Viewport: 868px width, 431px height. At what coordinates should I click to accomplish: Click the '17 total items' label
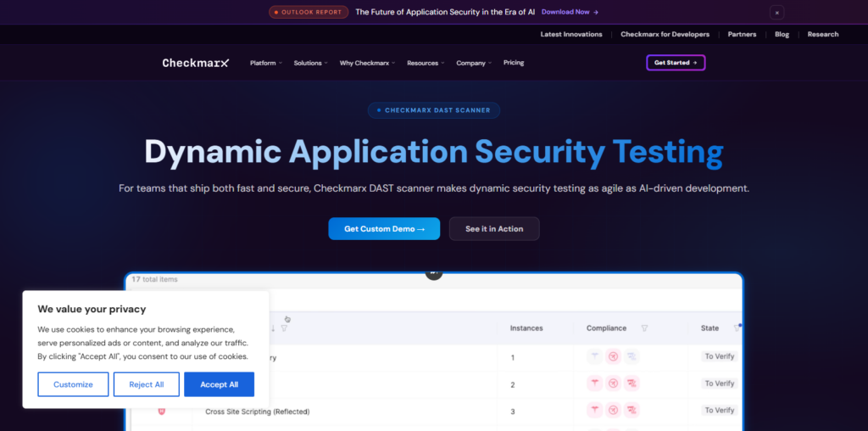pos(154,279)
